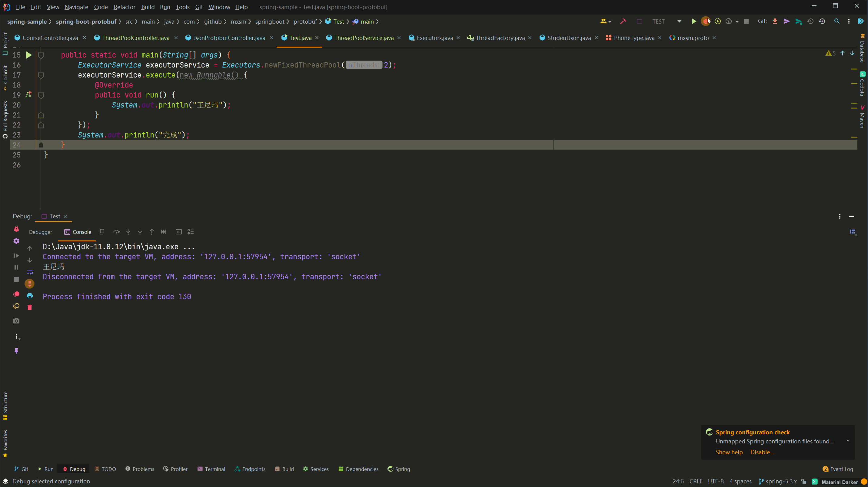Open the Search Everywhere magnifier icon
Viewport: 868px width, 487px height.
837,22
